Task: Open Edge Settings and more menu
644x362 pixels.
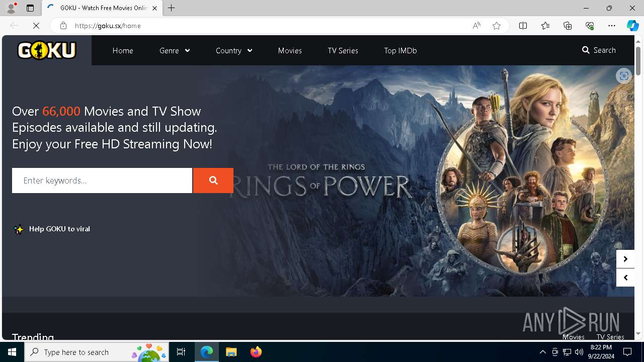Action: (612, 26)
